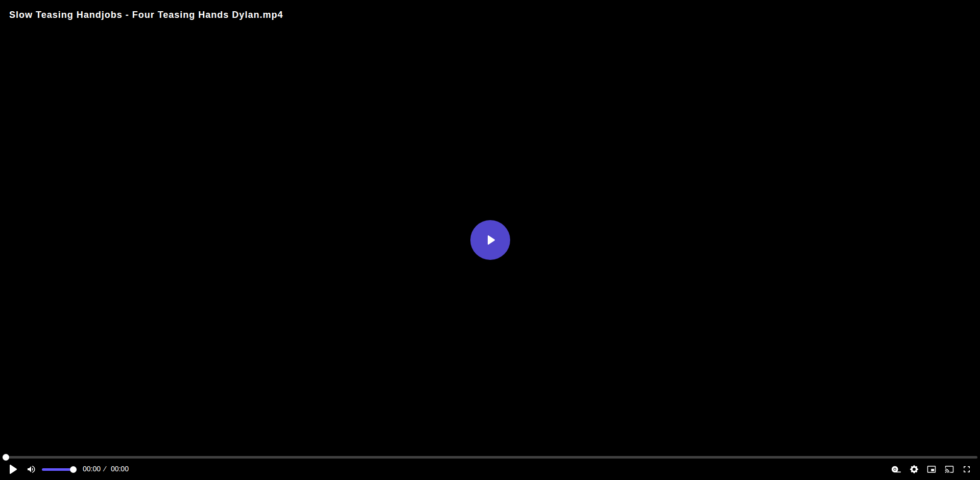Open the player settings gear menu
Screen dimensions: 980x480
pos(914,469)
